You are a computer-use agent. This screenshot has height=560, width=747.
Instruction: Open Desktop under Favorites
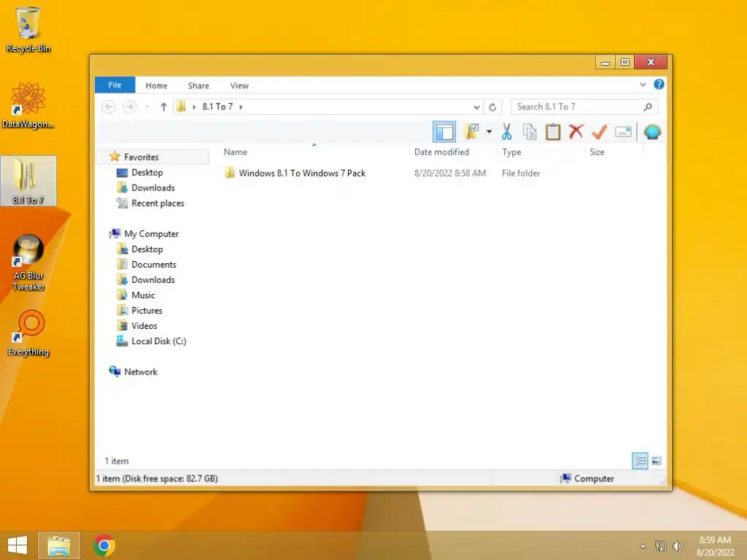147,172
